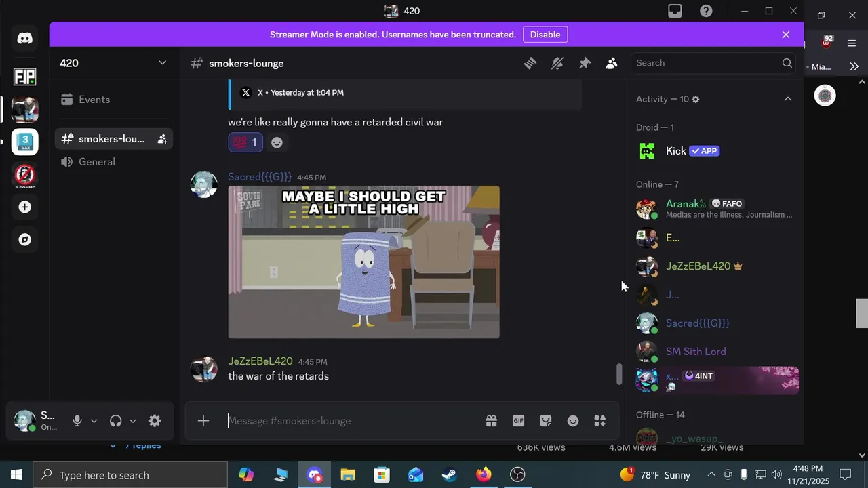Open Firefox from the taskbar
868x488 pixels.
(484, 475)
